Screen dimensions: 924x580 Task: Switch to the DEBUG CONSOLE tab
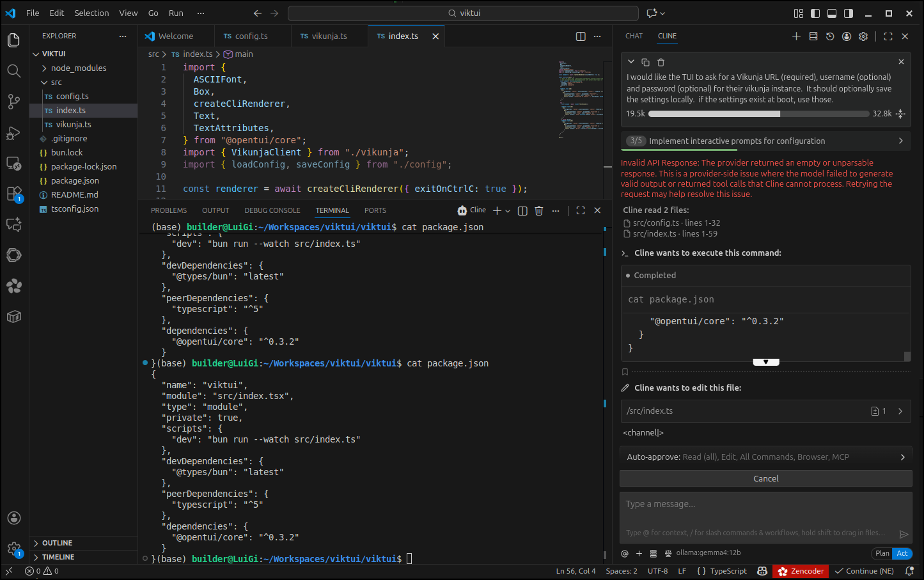[272, 210]
